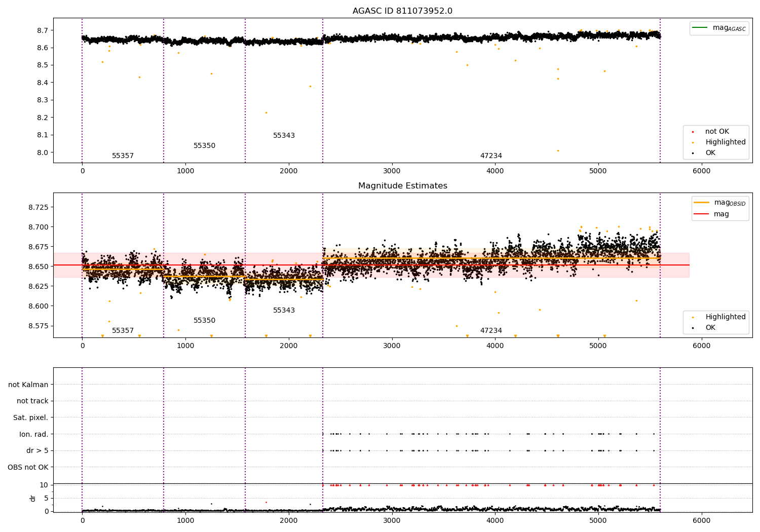Click x-axis tick 3000 in Magnitude Estimates plot
This screenshot has width=760, height=532.
pos(392,346)
